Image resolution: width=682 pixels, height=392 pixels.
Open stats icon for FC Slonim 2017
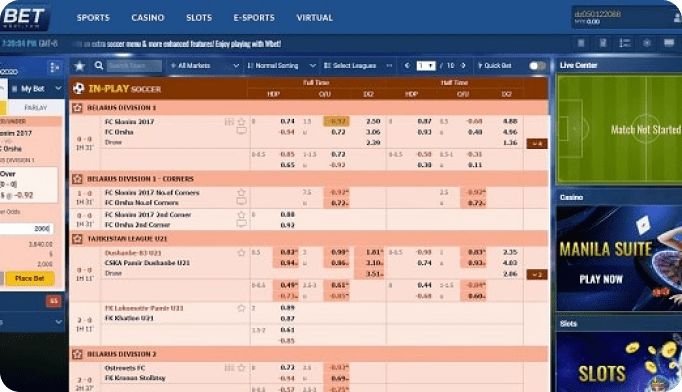pyautogui.click(x=229, y=122)
